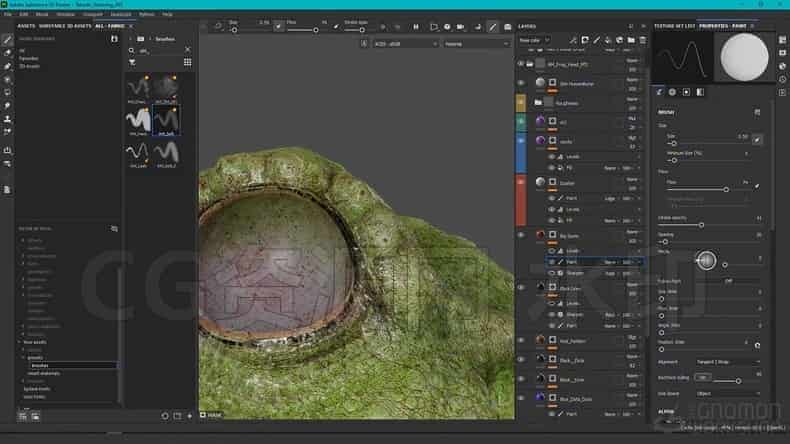Open the Python menu

pos(147,14)
